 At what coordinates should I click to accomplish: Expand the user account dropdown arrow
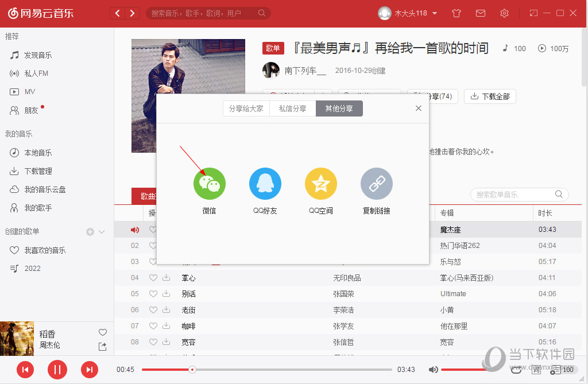click(435, 13)
